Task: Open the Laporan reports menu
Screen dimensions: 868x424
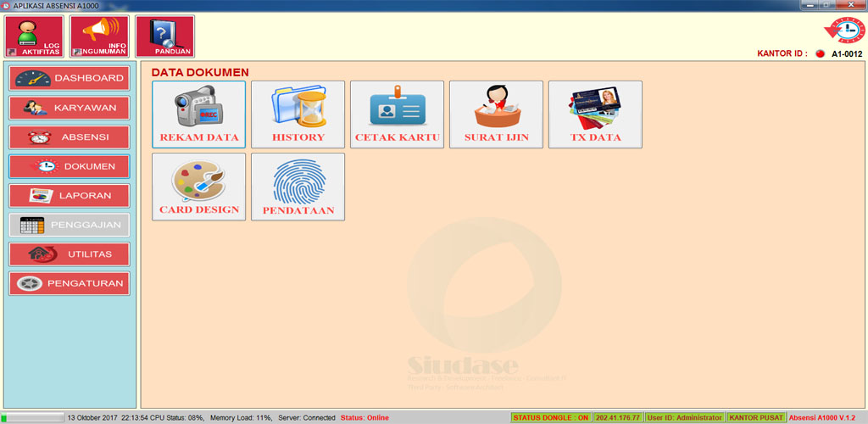Action: point(70,196)
